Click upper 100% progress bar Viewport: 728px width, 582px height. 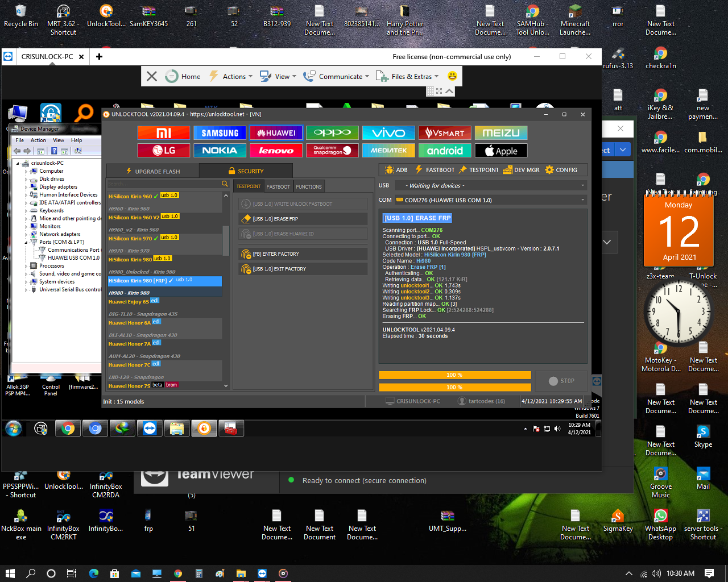point(454,375)
